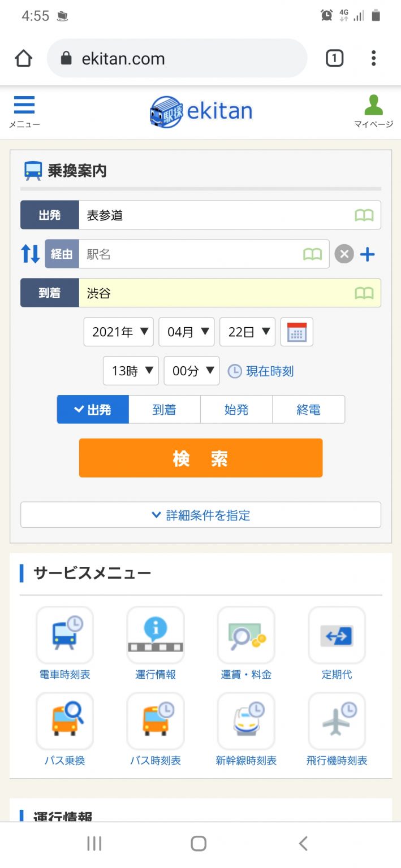
Task: Expand 詳細条件を指定 detailed conditions
Action: [x=201, y=515]
